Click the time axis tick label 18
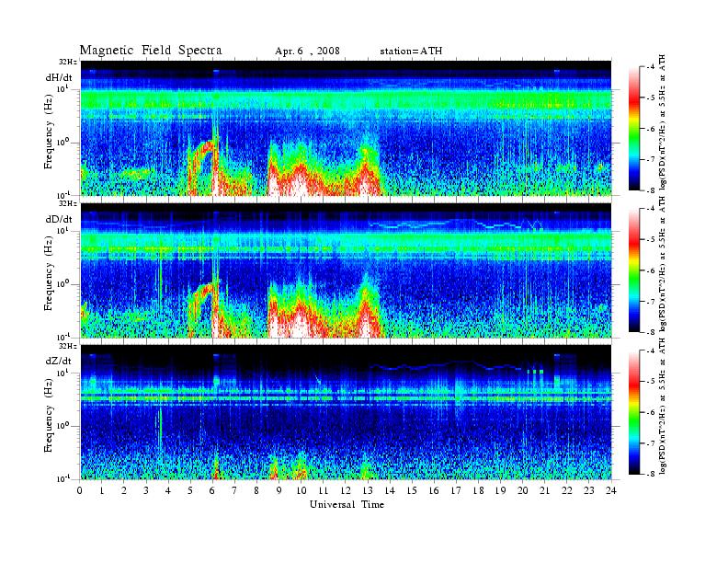 tap(478, 490)
